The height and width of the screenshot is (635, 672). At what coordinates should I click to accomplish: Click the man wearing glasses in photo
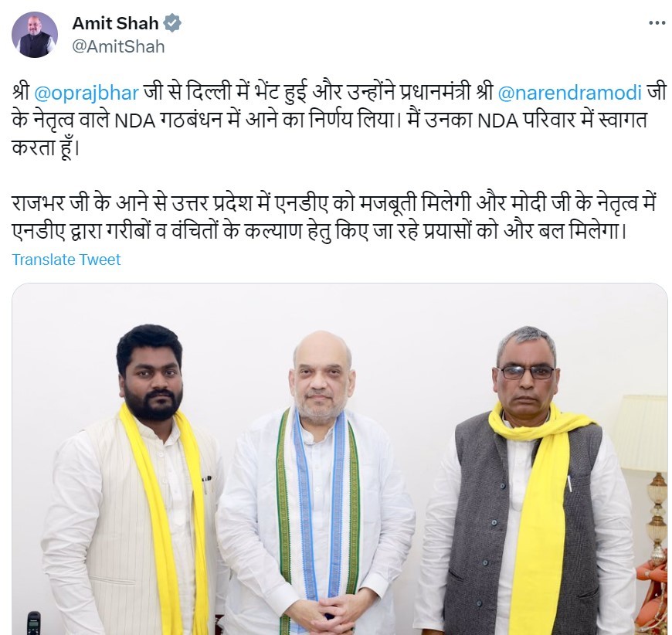(526, 480)
